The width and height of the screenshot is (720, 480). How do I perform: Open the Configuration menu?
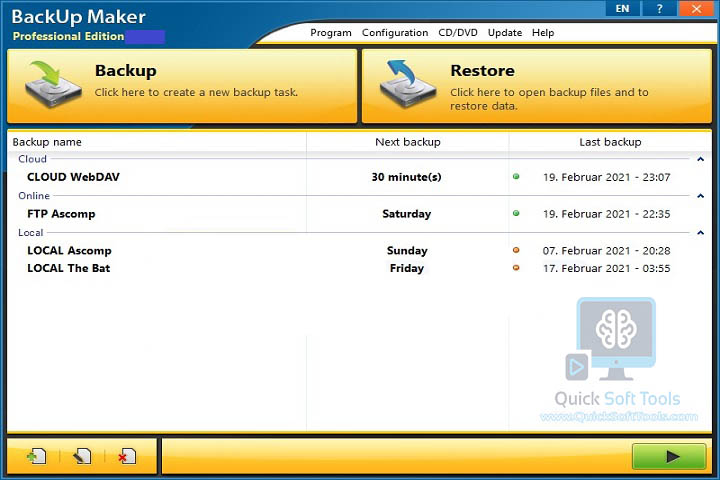395,33
